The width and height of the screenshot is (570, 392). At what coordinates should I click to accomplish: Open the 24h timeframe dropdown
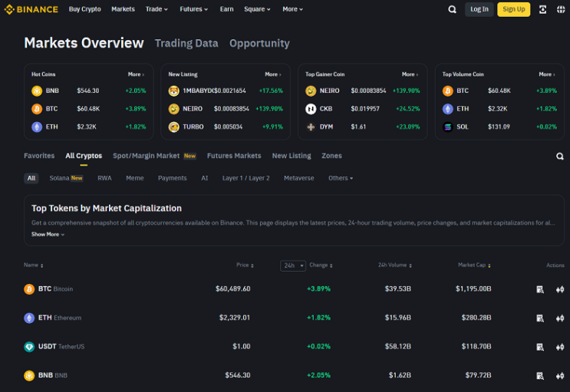[x=293, y=266]
